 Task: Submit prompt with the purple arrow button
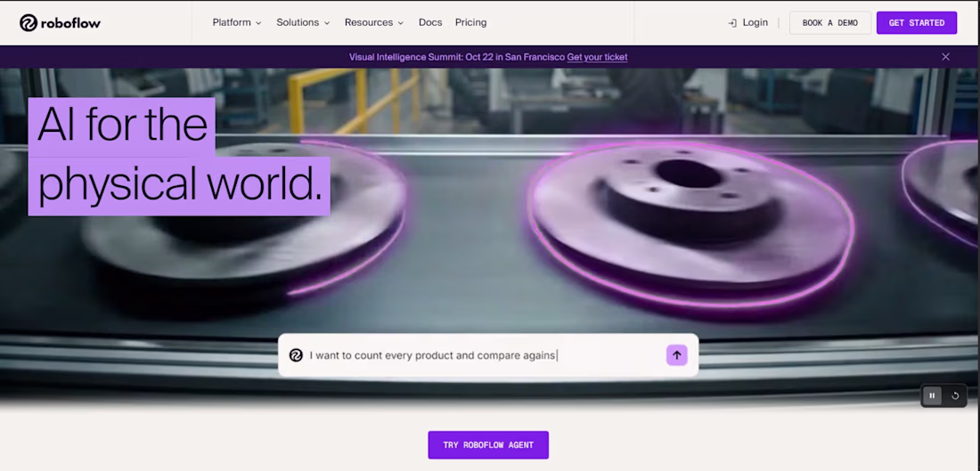tap(676, 355)
